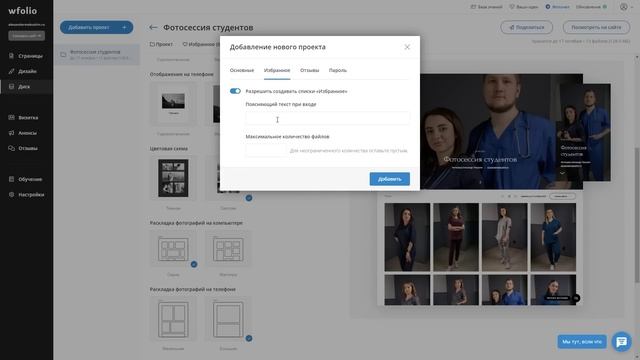Click the Поделиться button
Screen dimensions: 640x360
coord(527,27)
